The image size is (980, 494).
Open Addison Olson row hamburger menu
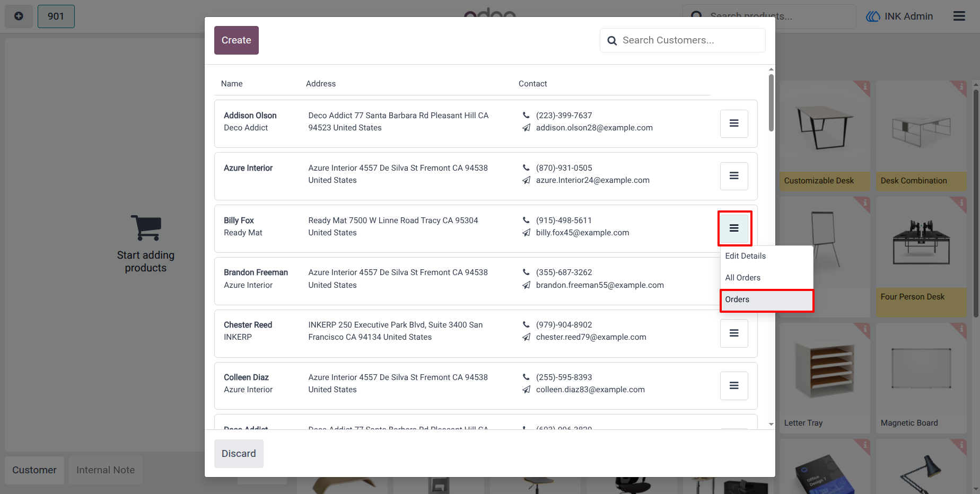[x=734, y=124]
